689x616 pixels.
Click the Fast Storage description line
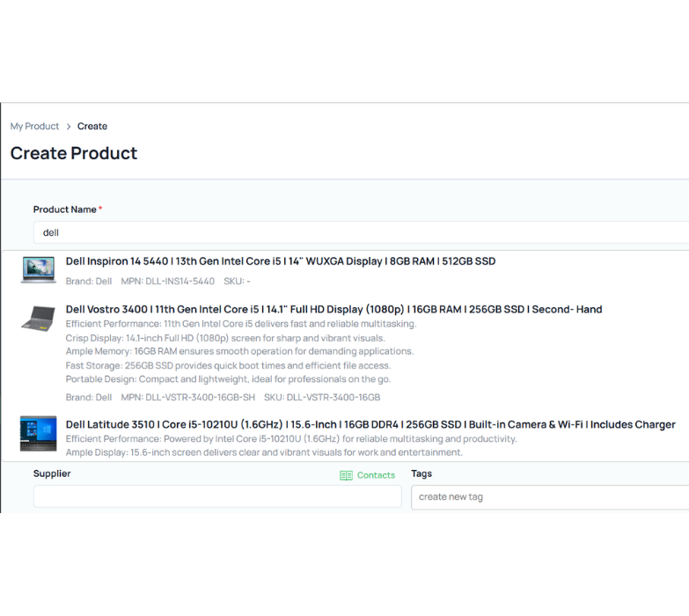229,365
